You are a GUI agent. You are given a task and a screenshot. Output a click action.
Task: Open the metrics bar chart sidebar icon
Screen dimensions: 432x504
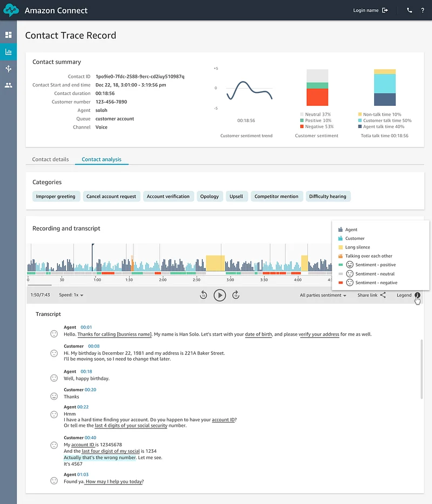click(8, 52)
